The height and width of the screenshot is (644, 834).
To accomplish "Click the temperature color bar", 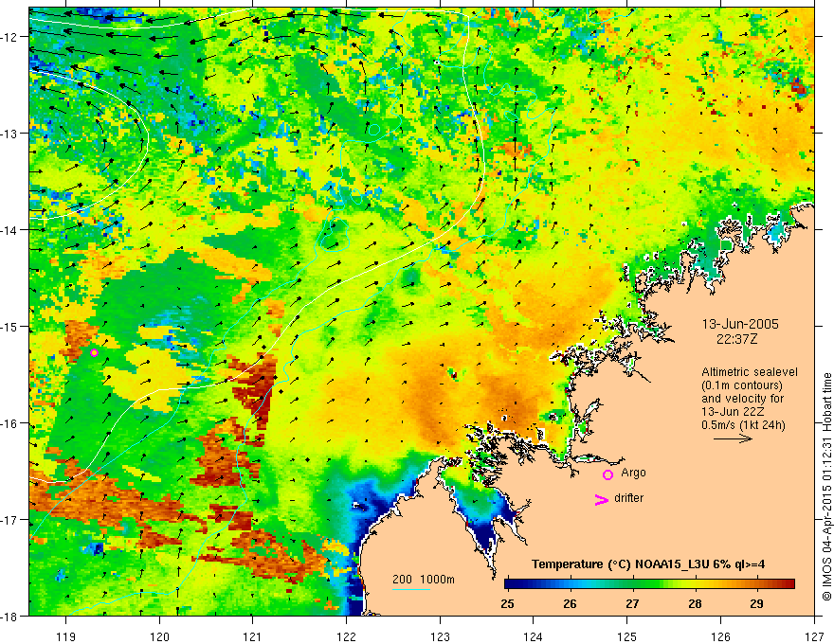I will [x=649, y=583].
